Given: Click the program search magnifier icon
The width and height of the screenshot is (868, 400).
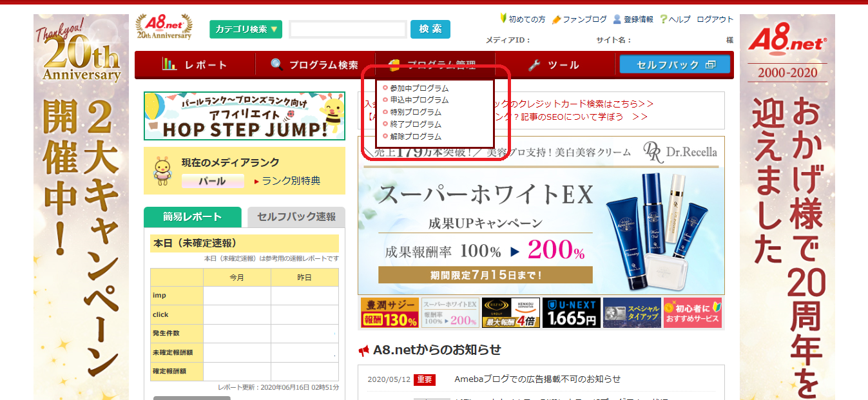Looking at the screenshot, I should click(277, 64).
